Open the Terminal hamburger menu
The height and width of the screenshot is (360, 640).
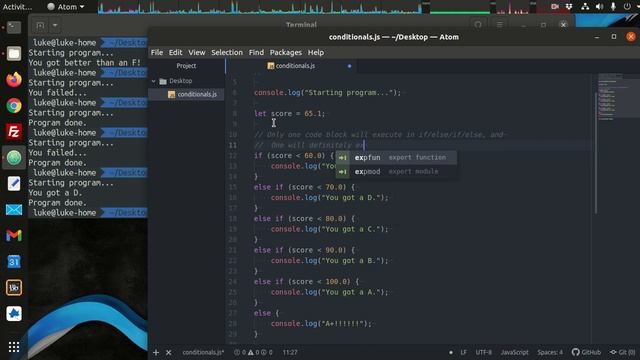click(x=500, y=25)
